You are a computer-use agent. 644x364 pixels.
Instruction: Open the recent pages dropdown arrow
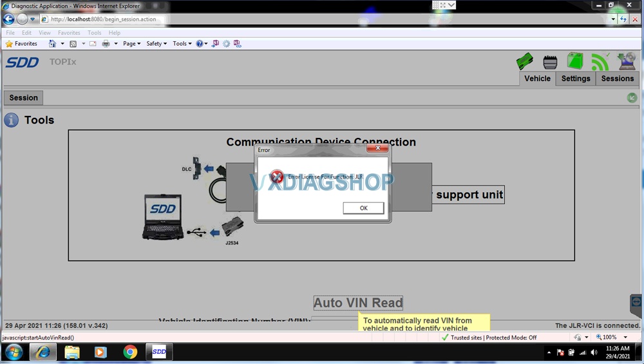tap(32, 19)
